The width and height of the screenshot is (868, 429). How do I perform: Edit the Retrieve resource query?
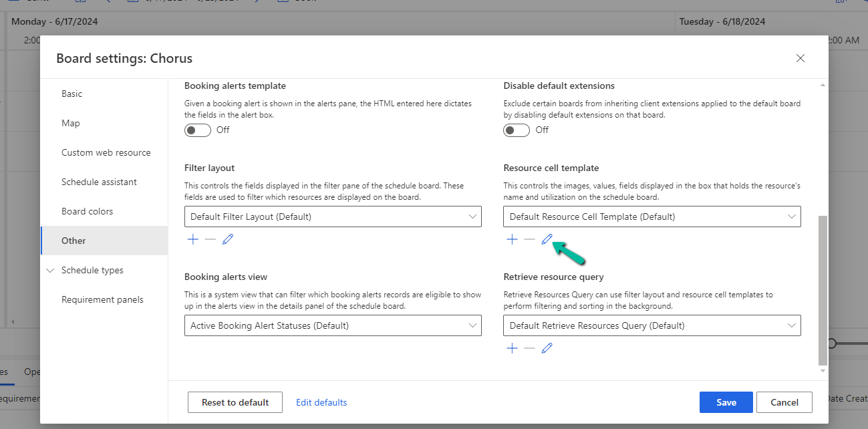(x=547, y=347)
